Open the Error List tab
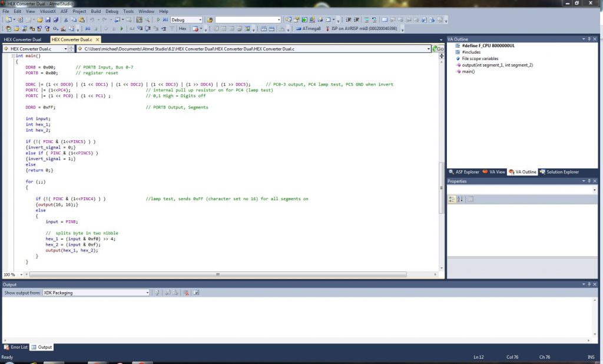603x364 pixels. click(x=16, y=348)
